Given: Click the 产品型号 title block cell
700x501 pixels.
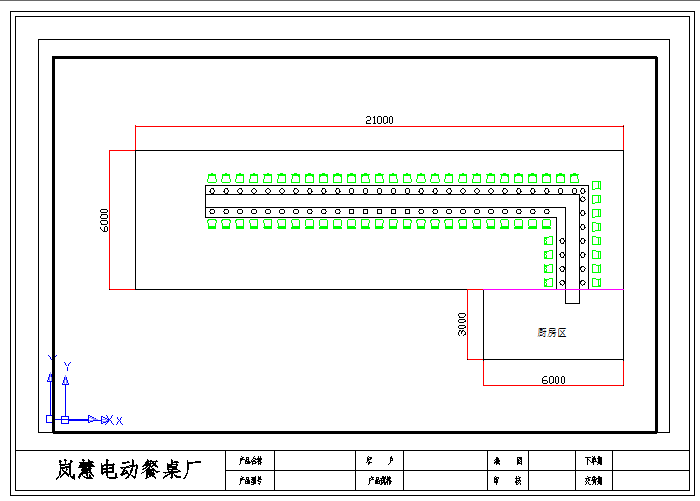Looking at the screenshot, I should (x=250, y=481).
